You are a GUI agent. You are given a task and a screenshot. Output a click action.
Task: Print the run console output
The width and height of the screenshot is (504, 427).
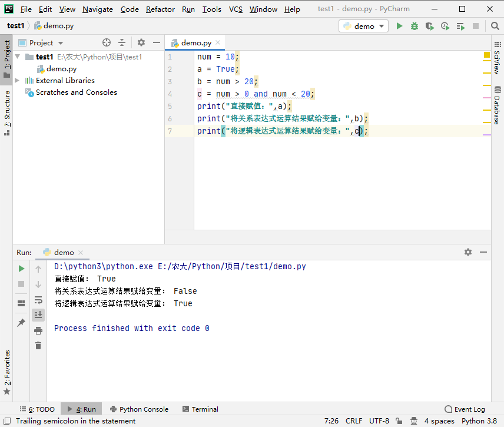[38, 330]
